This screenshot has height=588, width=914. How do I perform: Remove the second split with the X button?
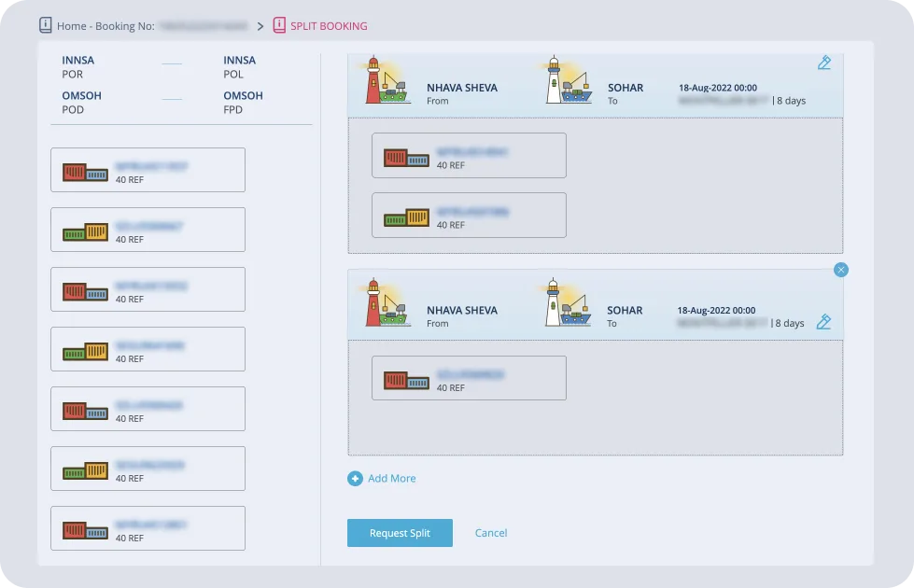pos(840,270)
